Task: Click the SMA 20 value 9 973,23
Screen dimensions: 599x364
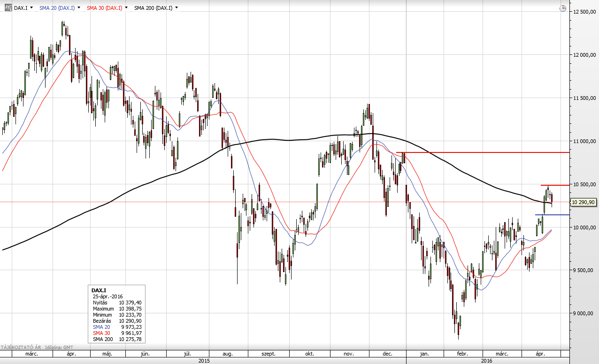Action: point(132,327)
